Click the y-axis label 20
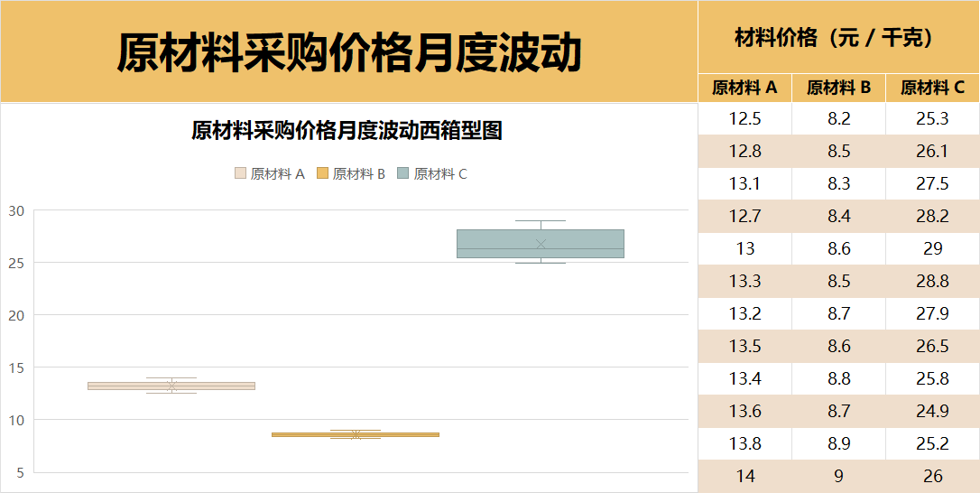 (16, 315)
